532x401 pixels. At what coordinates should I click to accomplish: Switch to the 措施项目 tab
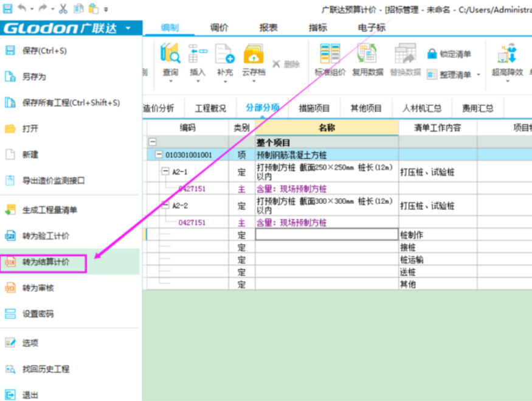coord(314,108)
